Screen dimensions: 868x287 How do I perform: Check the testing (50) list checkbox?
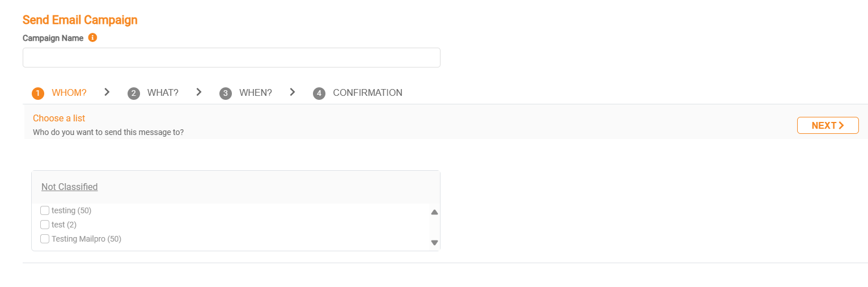click(45, 210)
